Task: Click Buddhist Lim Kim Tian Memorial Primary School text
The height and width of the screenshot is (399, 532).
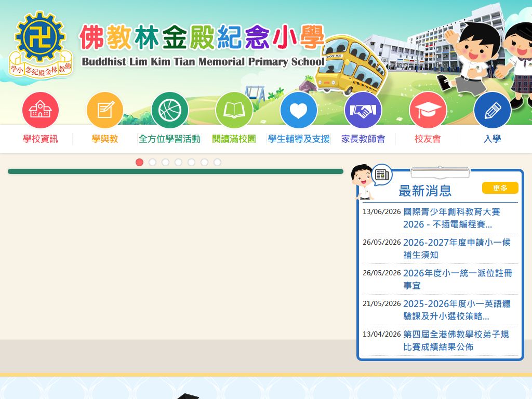Action: pyautogui.click(x=203, y=61)
